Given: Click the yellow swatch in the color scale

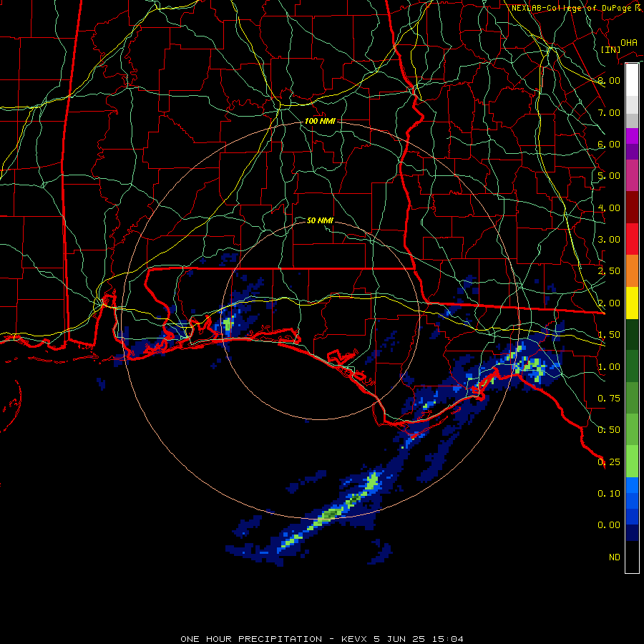Looking at the screenshot, I should [632, 303].
